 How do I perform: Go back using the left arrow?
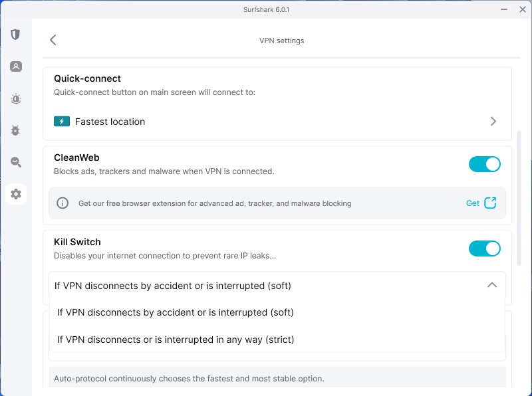click(53, 40)
